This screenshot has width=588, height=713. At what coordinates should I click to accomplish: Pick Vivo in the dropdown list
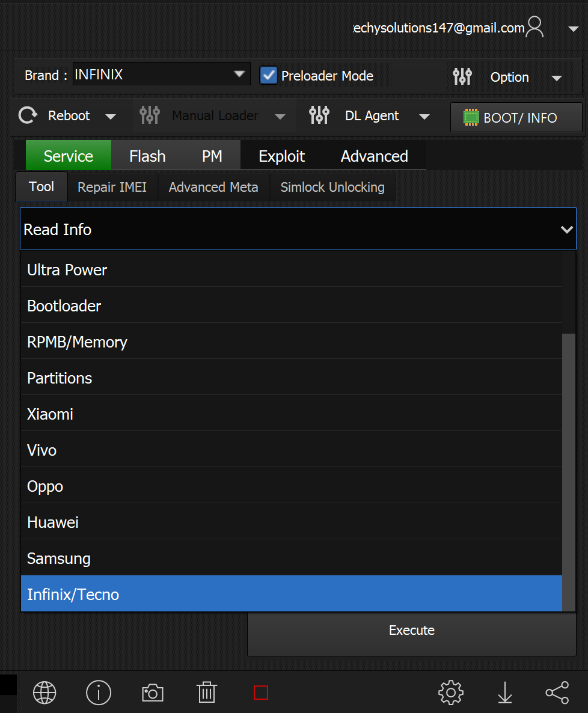click(292, 450)
